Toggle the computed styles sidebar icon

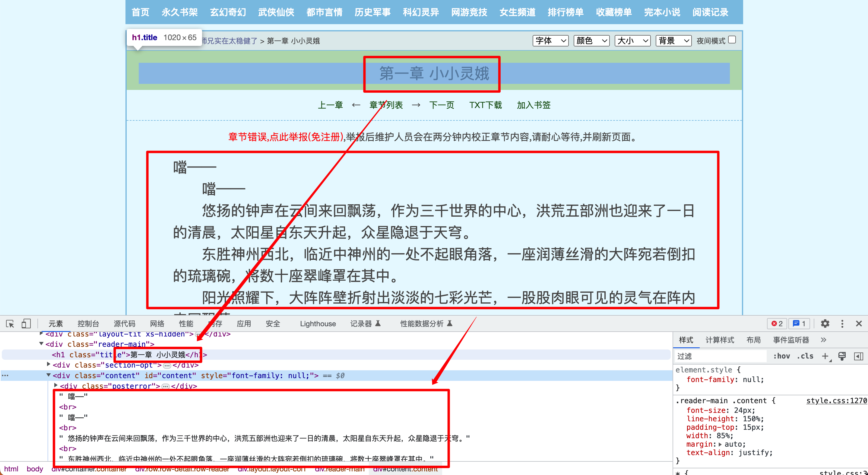point(859,356)
